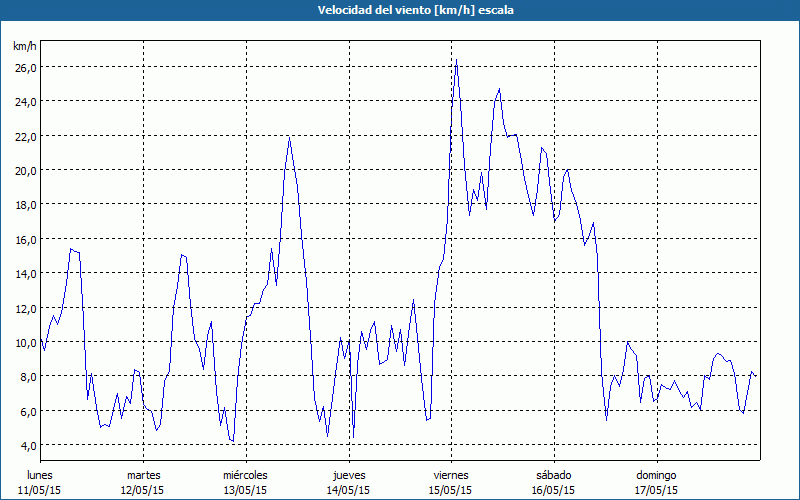The height and width of the screenshot is (500, 800).
Task: Select the "lunes" day label
Action: 40,474
